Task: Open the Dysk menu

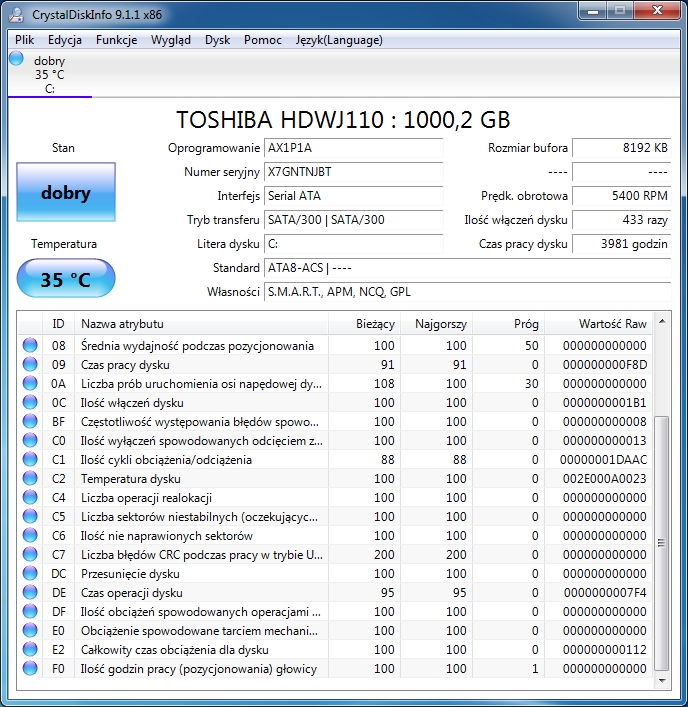Action: tap(217, 40)
